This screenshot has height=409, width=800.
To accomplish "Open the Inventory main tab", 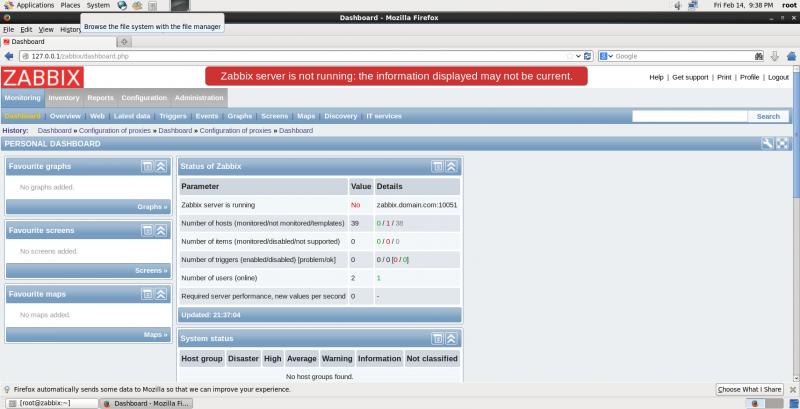I will click(64, 98).
